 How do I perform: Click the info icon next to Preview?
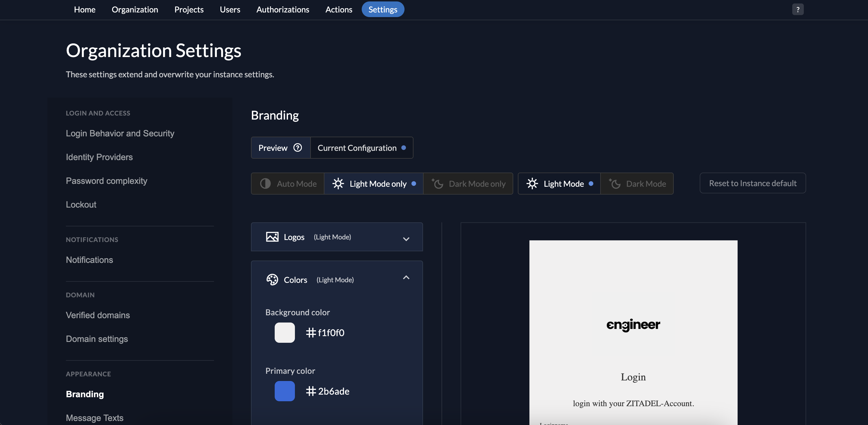[298, 147]
